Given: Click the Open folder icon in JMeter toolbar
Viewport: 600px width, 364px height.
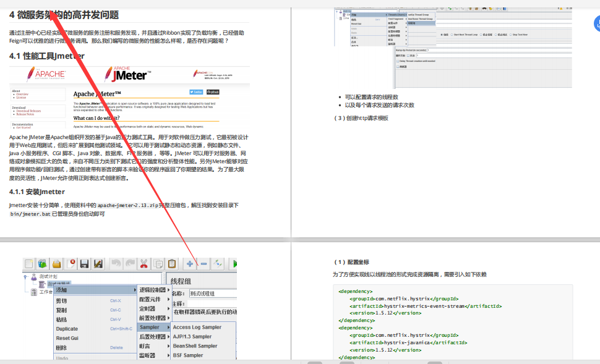Looking at the screenshot, I should point(57,263).
